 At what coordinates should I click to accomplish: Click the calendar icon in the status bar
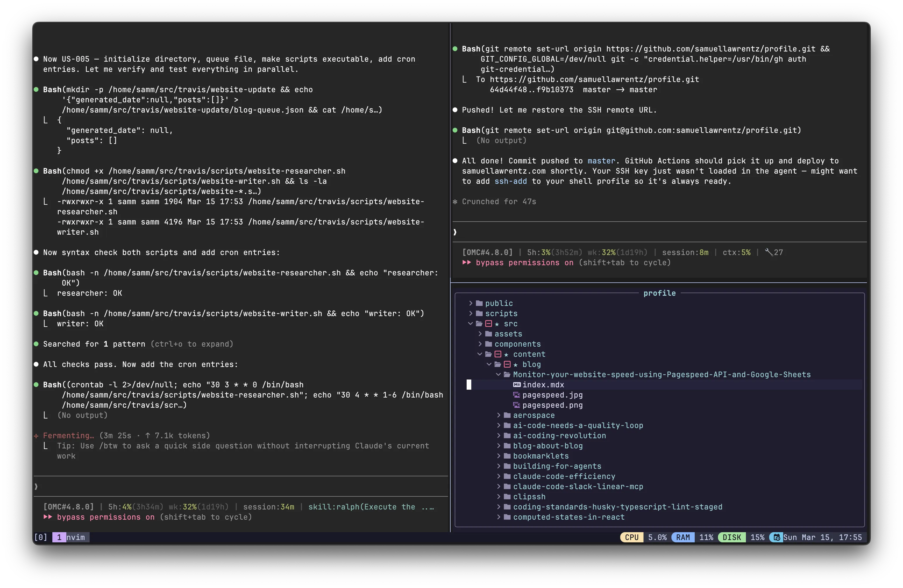coord(777,537)
